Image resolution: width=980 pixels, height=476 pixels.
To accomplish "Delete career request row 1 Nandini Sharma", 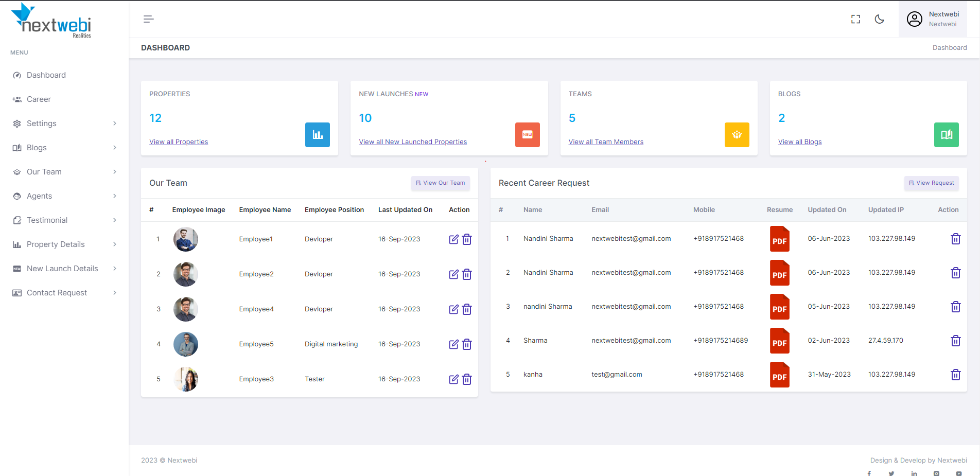I will click(x=956, y=239).
